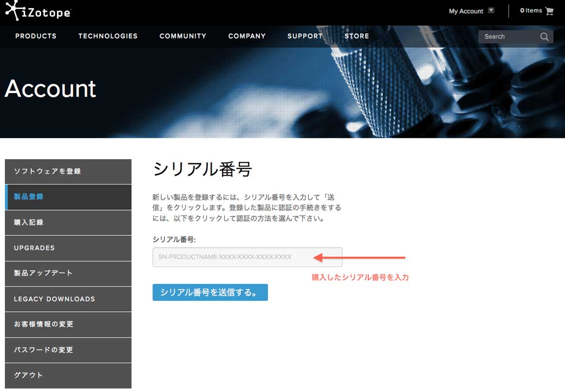Click the serial number input field
Viewport: 565px width, 392px height.
pyautogui.click(x=247, y=257)
